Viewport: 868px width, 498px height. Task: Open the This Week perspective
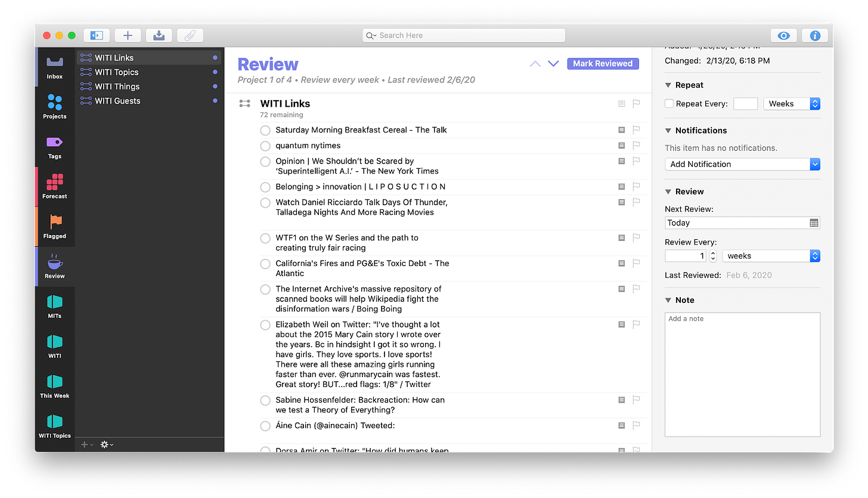[55, 386]
